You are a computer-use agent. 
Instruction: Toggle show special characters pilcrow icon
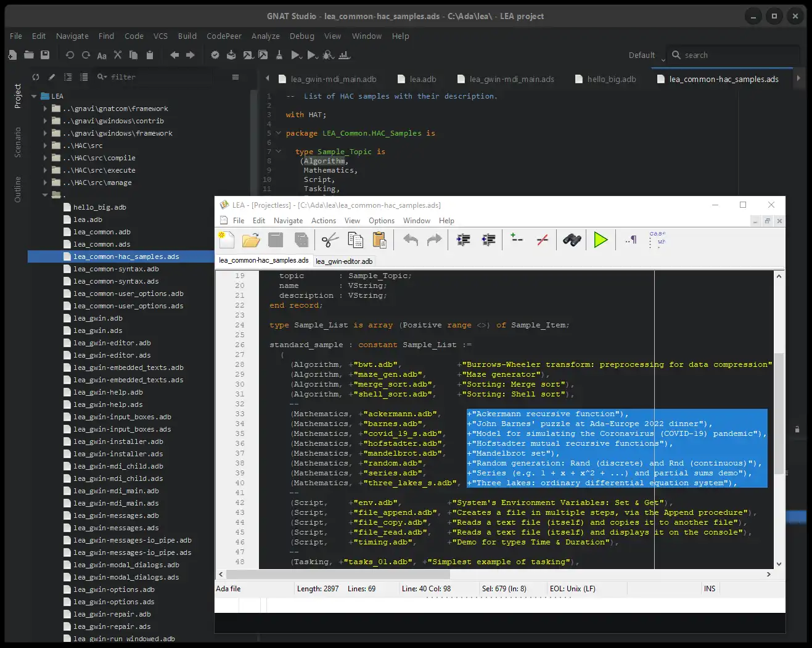631,240
